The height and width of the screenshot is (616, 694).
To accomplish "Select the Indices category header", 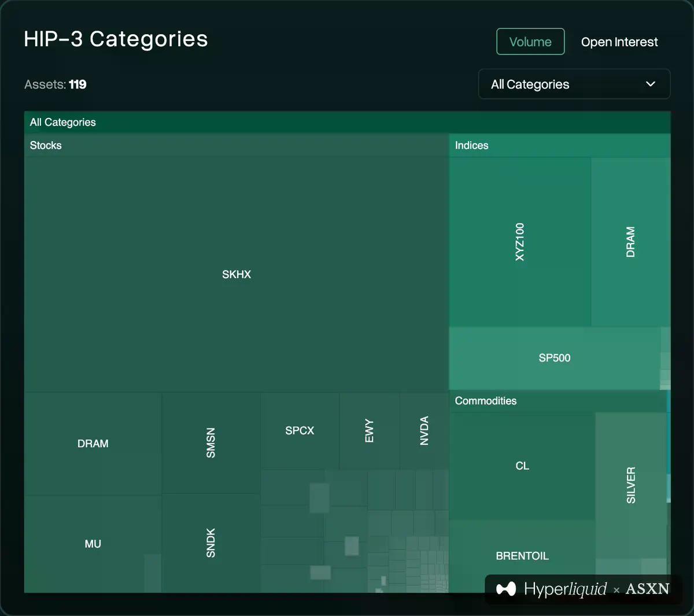I will (560, 145).
